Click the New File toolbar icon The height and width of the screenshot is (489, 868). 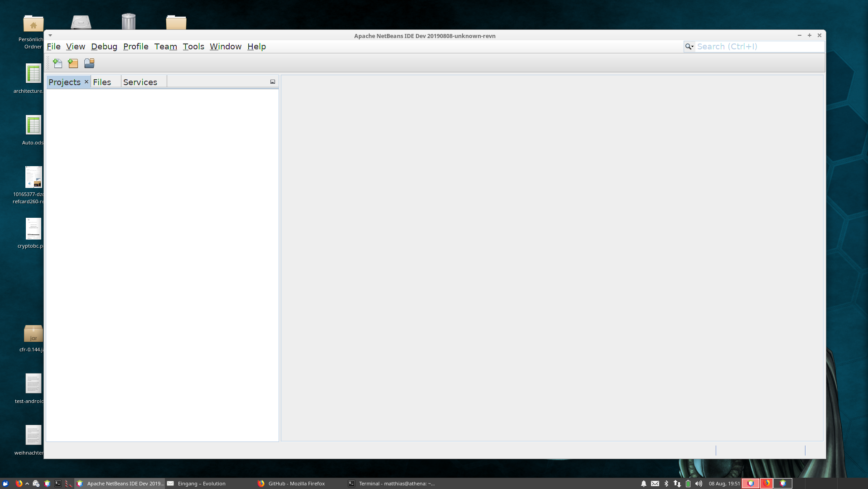coord(58,63)
